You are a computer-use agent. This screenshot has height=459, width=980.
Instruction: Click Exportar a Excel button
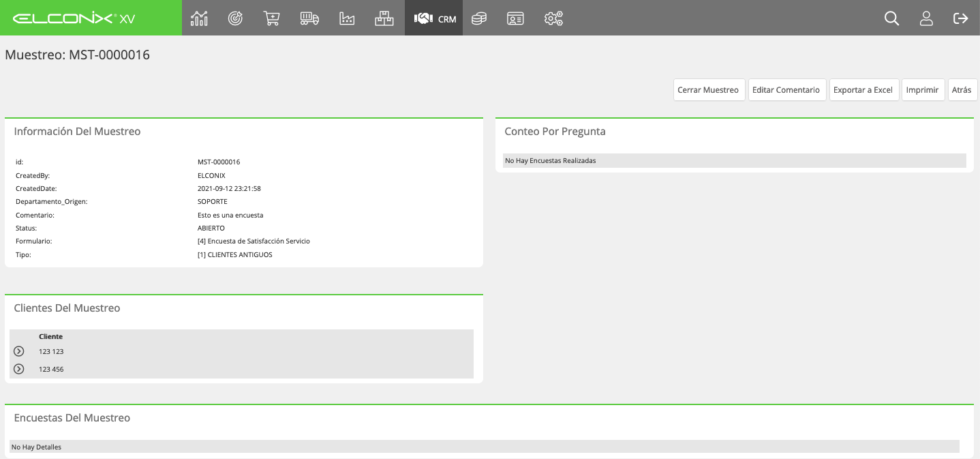(863, 90)
